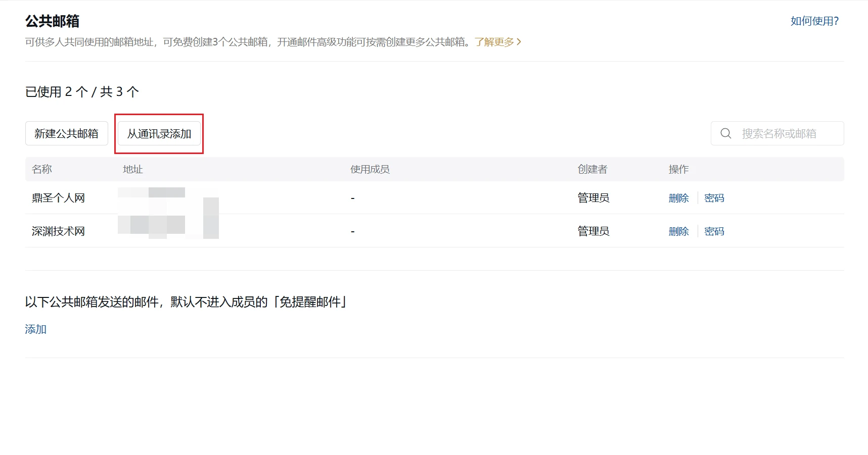Click the 创建者 column header
This screenshot has width=868, height=455.
click(x=592, y=169)
